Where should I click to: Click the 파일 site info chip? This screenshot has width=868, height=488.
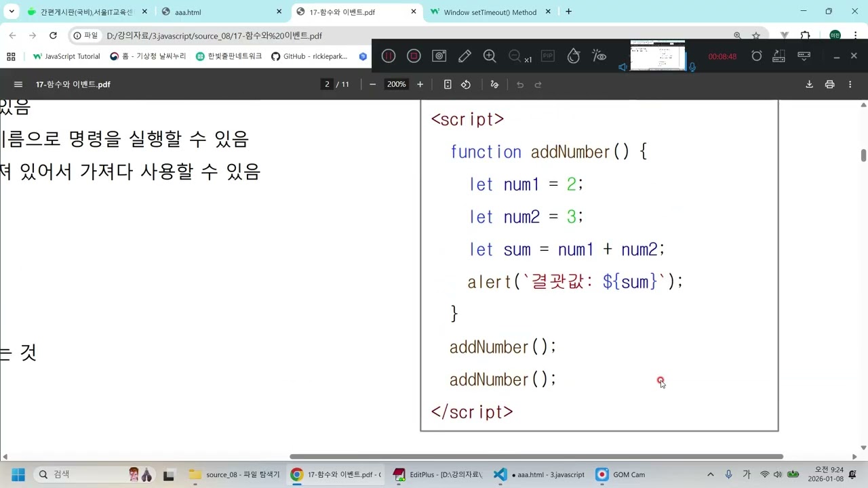[x=86, y=35]
